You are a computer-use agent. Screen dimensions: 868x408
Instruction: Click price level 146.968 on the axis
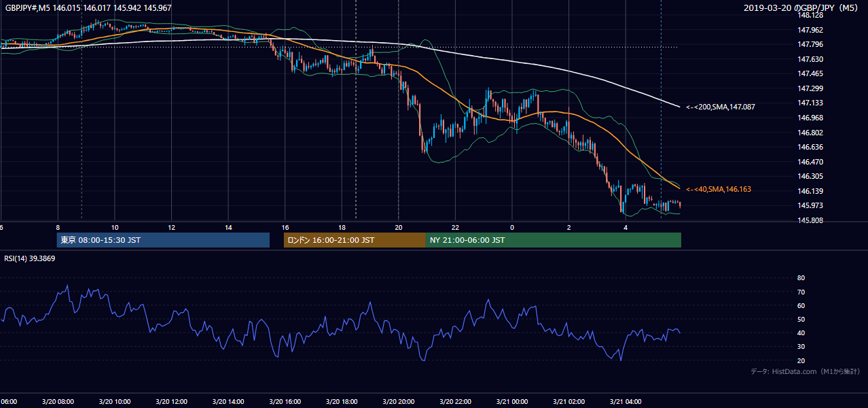(x=810, y=118)
